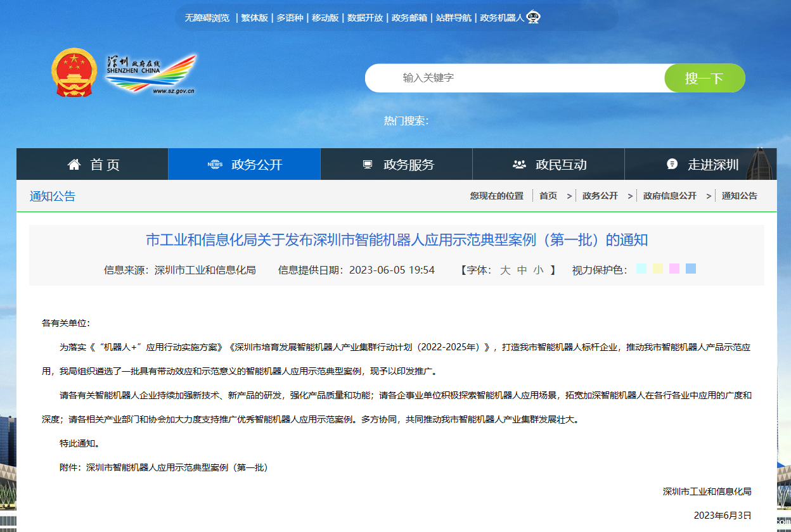
Task: Click the speech bubble icon on 走进深圳
Action: pyautogui.click(x=671, y=163)
